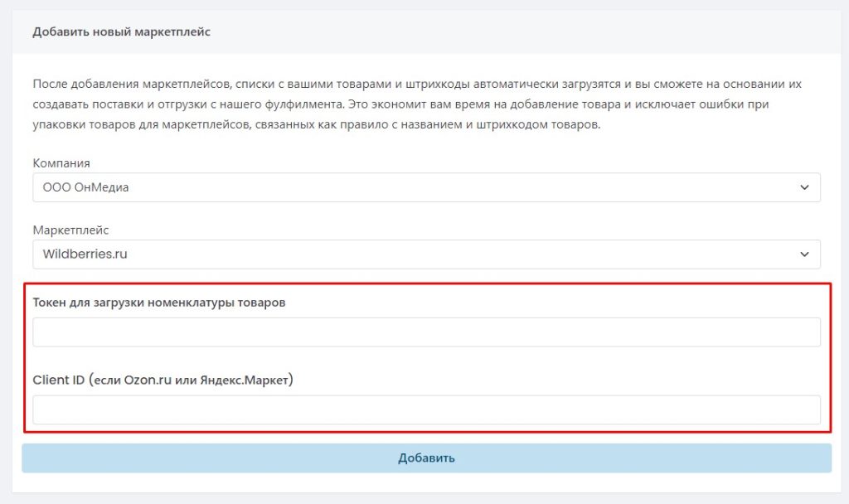This screenshot has height=504, width=849.
Task: Select the ООО ОнМедиа value text
Action: coord(86,187)
